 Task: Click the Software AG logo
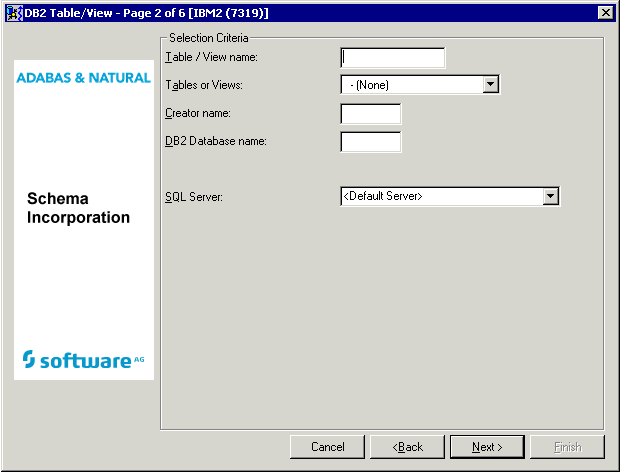[x=84, y=359]
